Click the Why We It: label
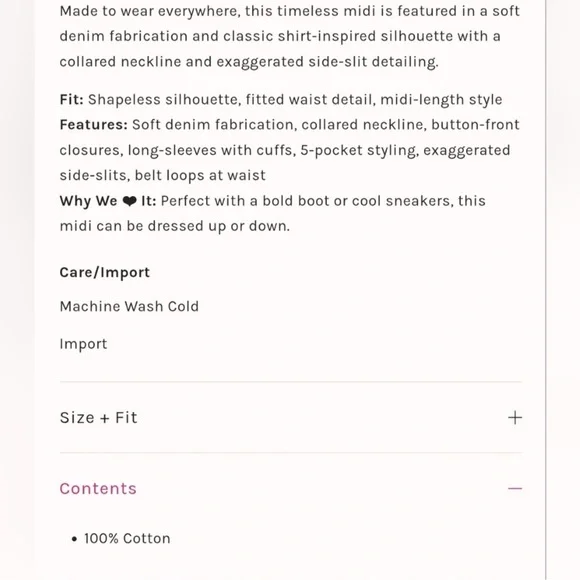 pyautogui.click(x=108, y=201)
